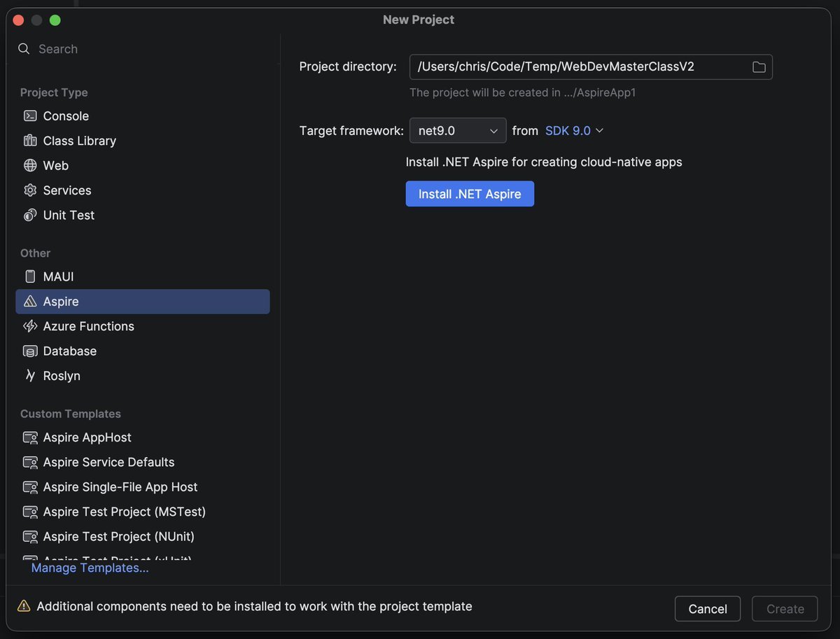Click the Aspire triangle icon
This screenshot has width=840, height=639.
coord(30,302)
